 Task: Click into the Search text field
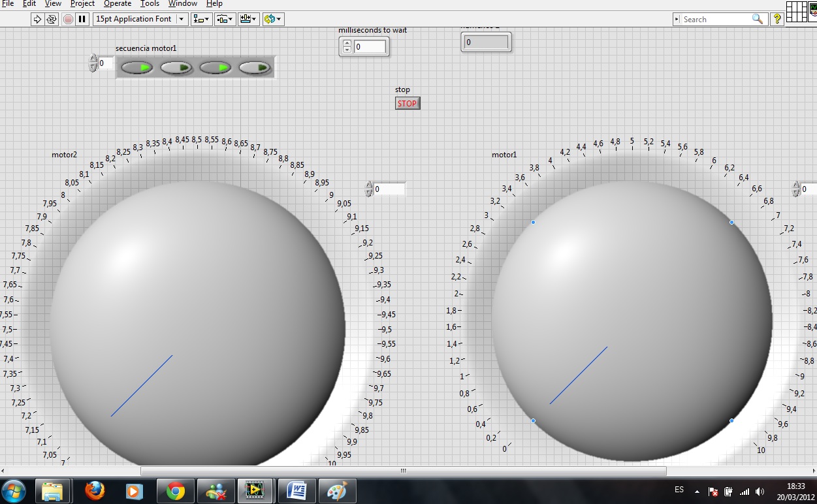coord(716,19)
